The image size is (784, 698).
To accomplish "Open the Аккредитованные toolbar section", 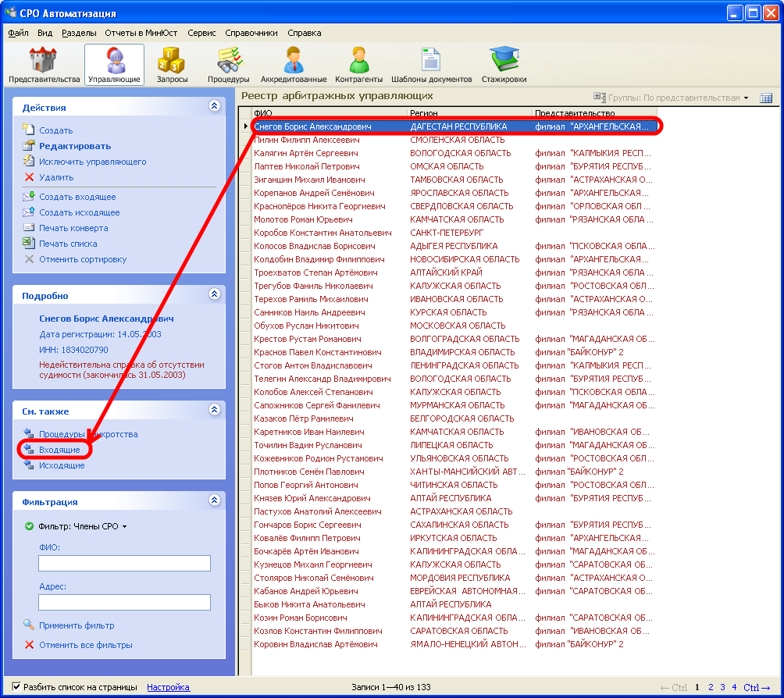I will point(294,65).
